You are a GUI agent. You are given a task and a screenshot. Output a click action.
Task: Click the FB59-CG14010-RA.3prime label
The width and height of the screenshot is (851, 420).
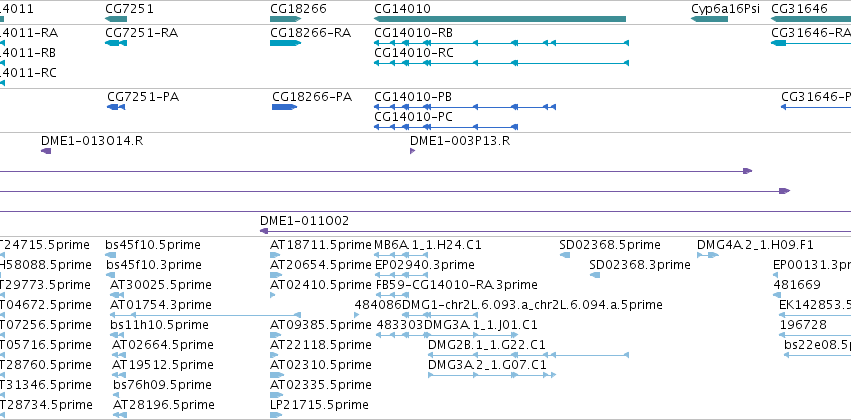click(456, 285)
